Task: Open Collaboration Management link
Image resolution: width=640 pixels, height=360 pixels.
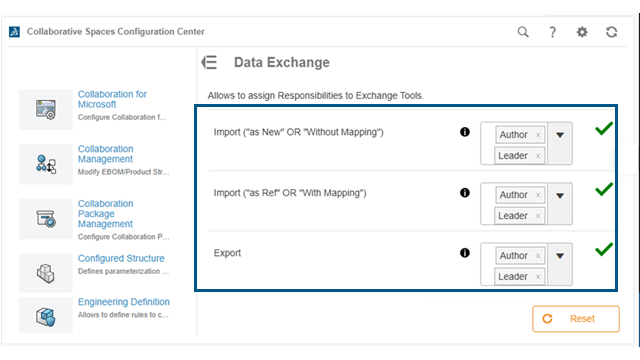Action: point(106,154)
